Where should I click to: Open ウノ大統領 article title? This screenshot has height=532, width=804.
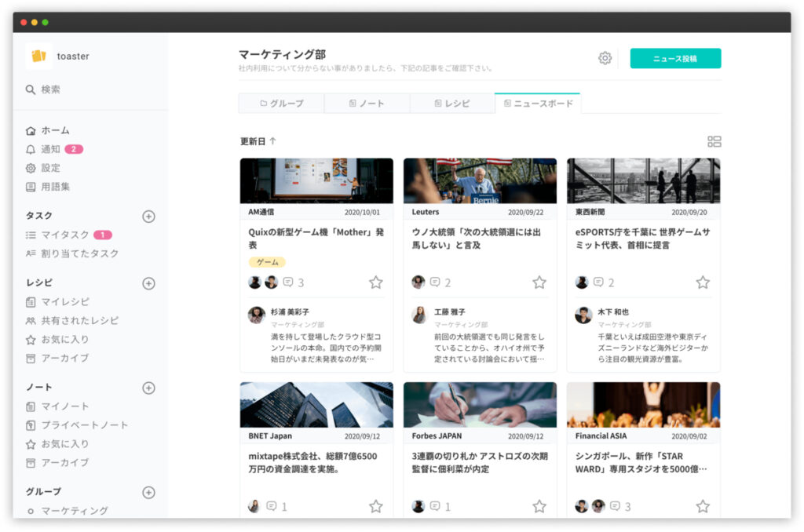476,239
